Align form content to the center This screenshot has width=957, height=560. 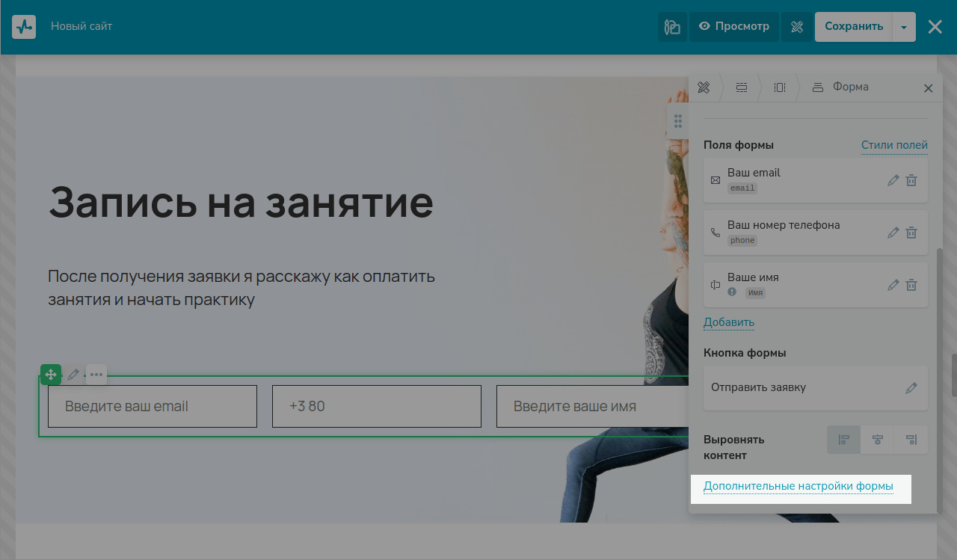pos(878,440)
